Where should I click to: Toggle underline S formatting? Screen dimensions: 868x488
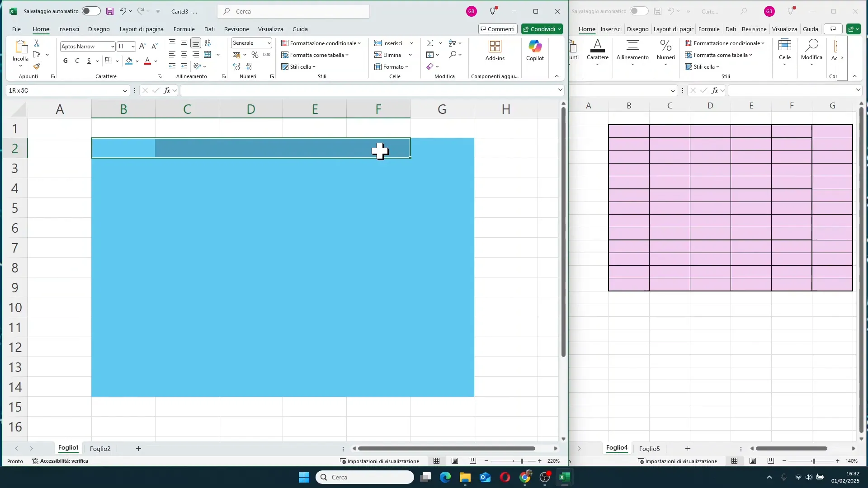[89, 61]
